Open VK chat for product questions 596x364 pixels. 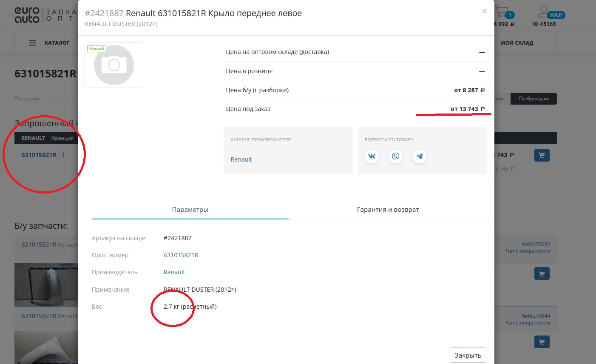coord(372,156)
